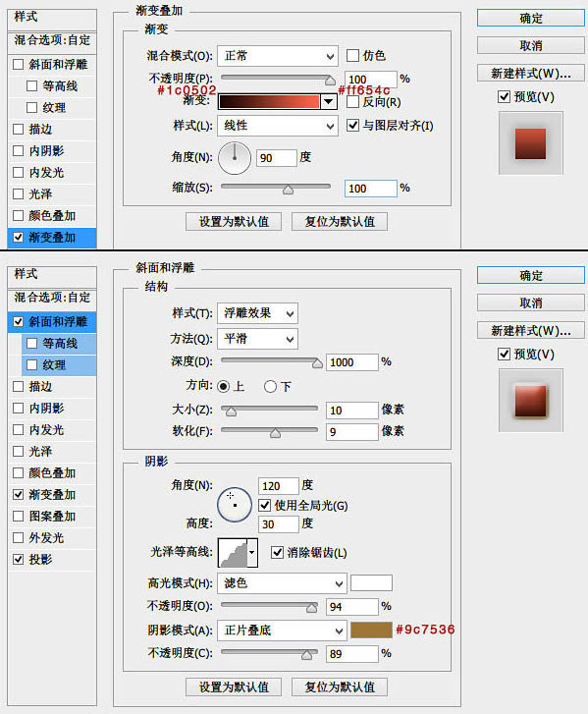Screen dimensions: 588x714
Task: Select the highlighted 斜面和浮雕 row in lower list
Action: (52, 322)
